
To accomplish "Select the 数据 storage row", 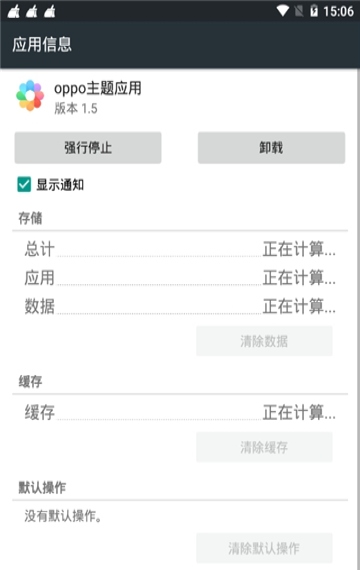I will [x=180, y=306].
